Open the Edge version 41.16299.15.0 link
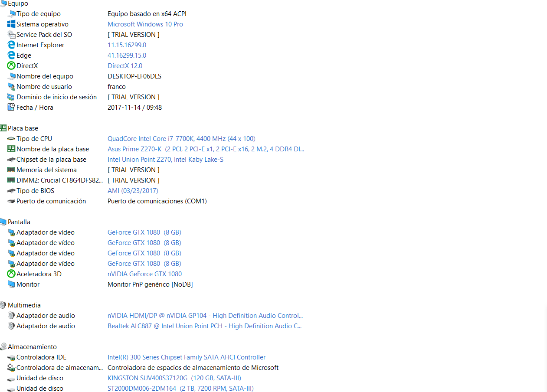 127,56
